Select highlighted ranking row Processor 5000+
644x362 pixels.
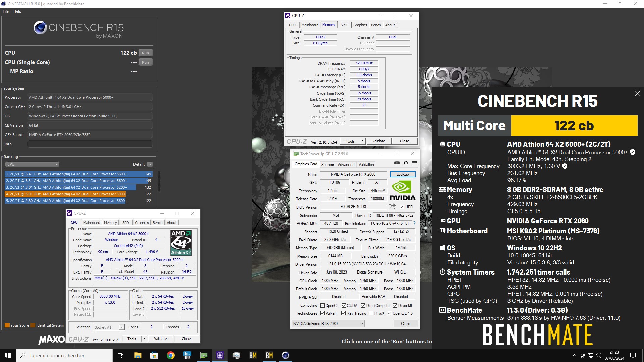point(78,194)
